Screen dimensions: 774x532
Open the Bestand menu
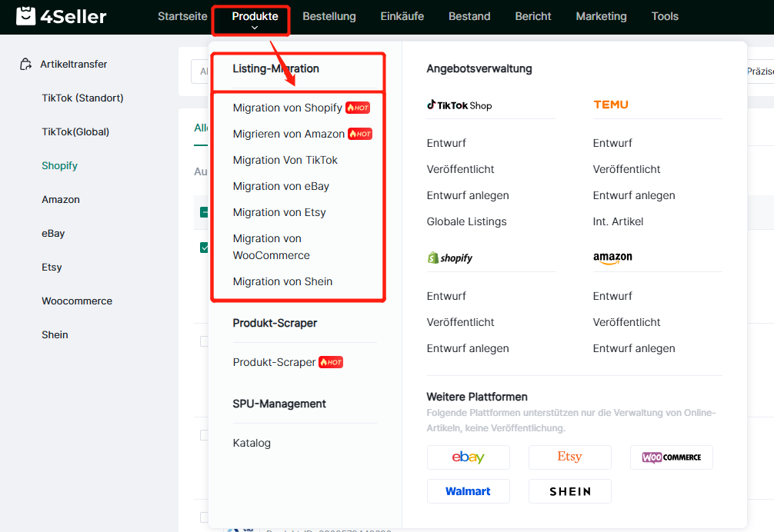click(x=469, y=16)
